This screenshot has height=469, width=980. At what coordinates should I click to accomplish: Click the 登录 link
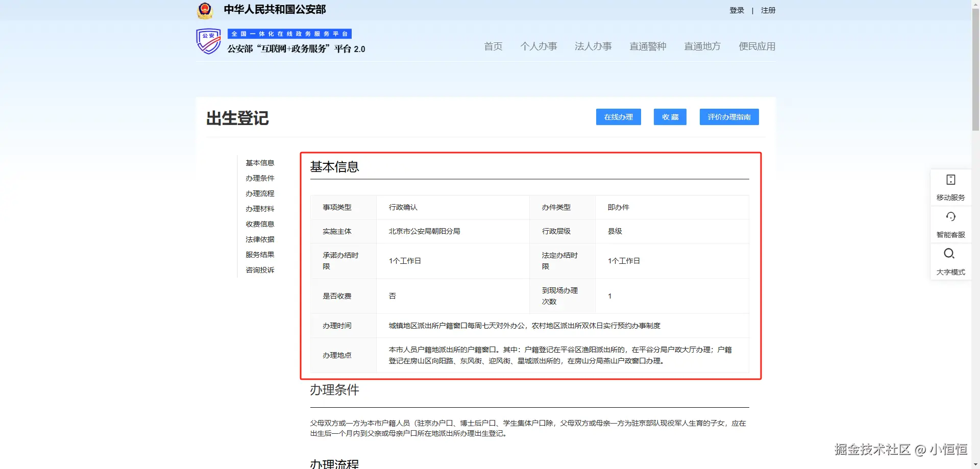point(737,10)
